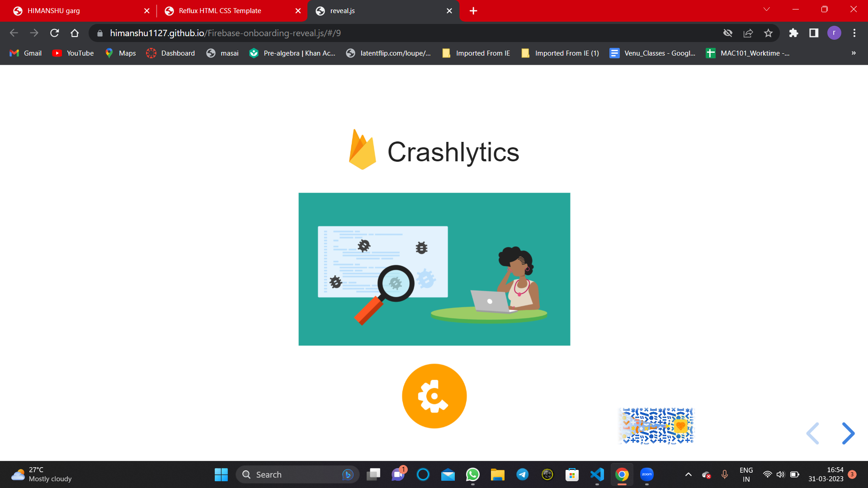This screenshot has height=488, width=868.
Task: Toggle microphone icon in system tray
Action: pos(725,474)
